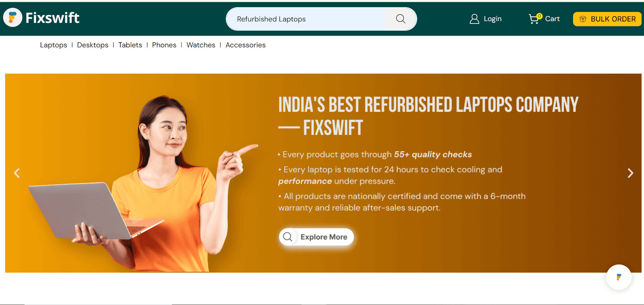Image resolution: width=644 pixels, height=305 pixels.
Task: Click the Login link
Action: click(x=493, y=19)
